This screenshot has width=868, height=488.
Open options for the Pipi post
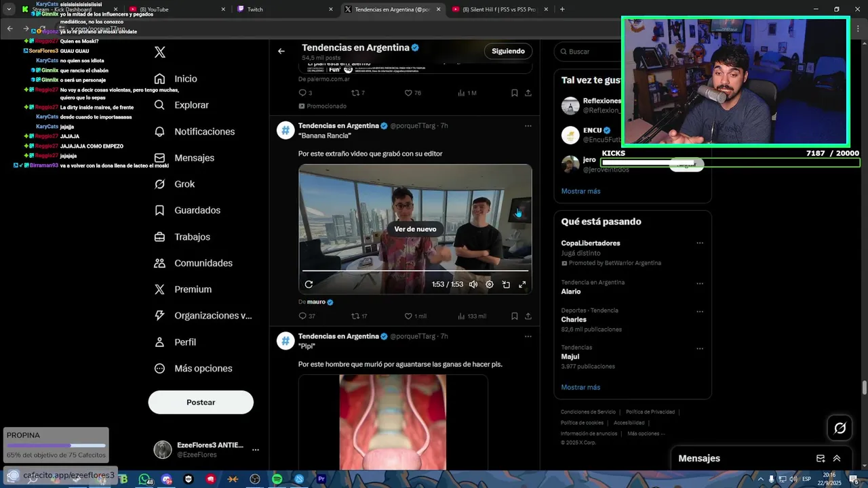(x=528, y=336)
